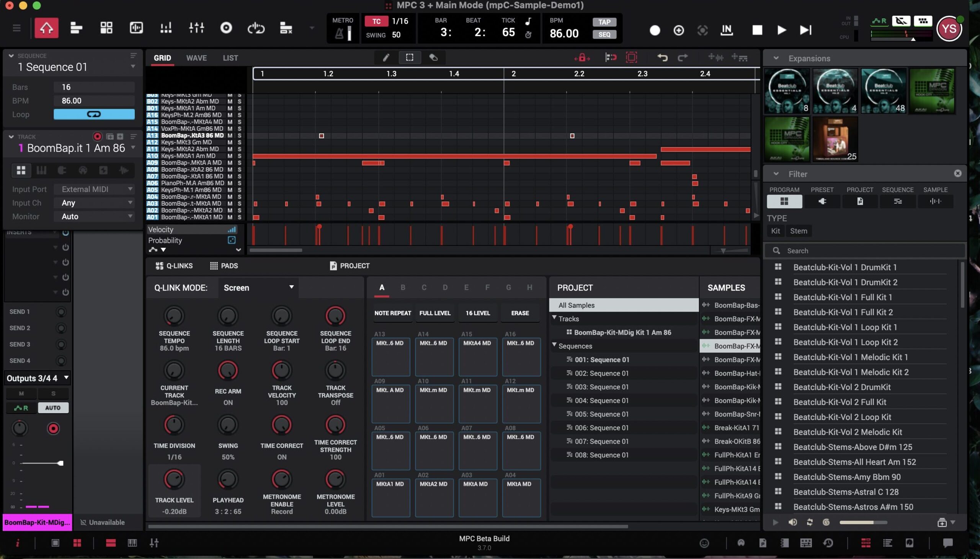This screenshot has height=559, width=980.
Task: Select the pencil draw tool
Action: (386, 57)
